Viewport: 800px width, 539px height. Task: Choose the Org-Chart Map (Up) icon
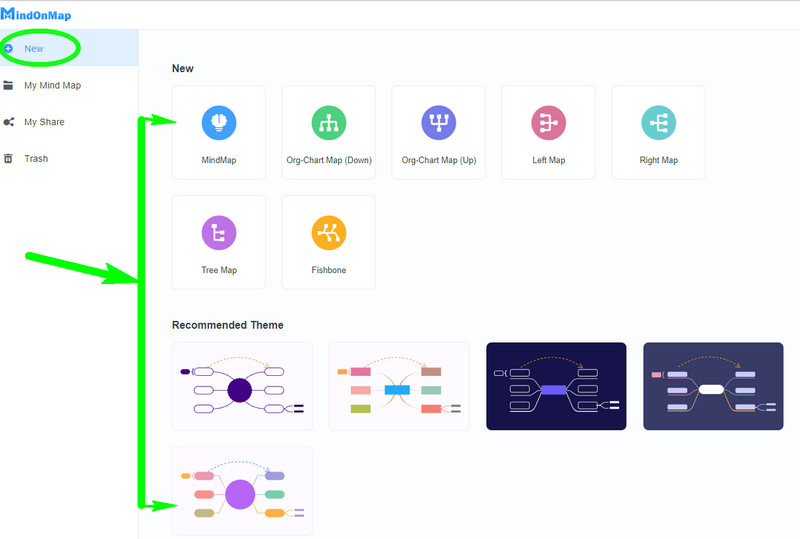coord(438,123)
